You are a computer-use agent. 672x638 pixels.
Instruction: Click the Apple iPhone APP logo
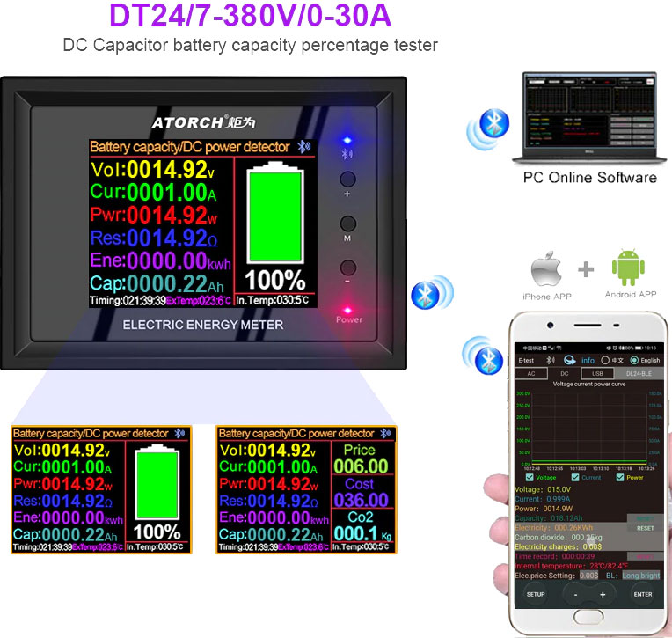coord(546,268)
